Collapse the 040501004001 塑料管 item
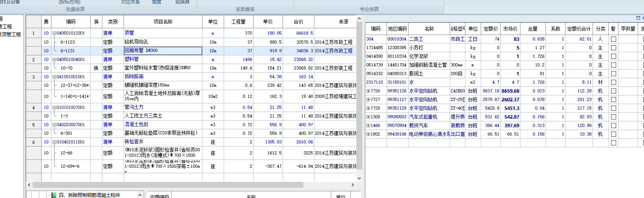The height and width of the screenshot is (198, 644). click(55, 59)
